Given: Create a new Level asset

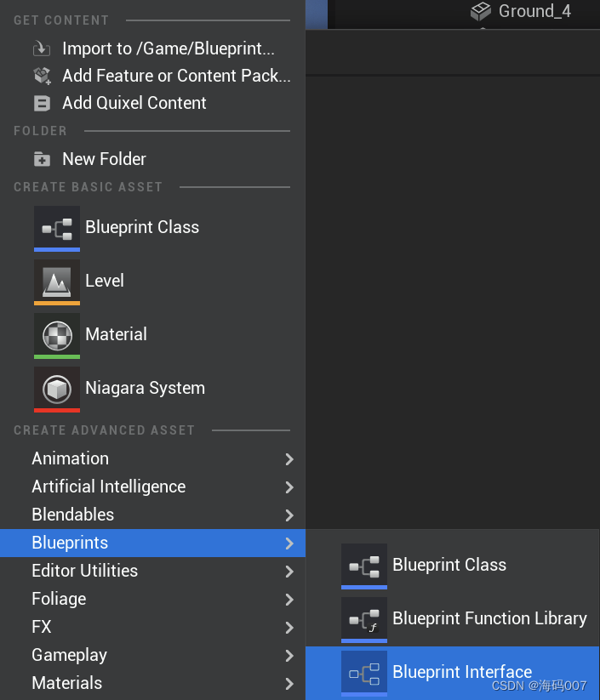Looking at the screenshot, I should (x=153, y=282).
